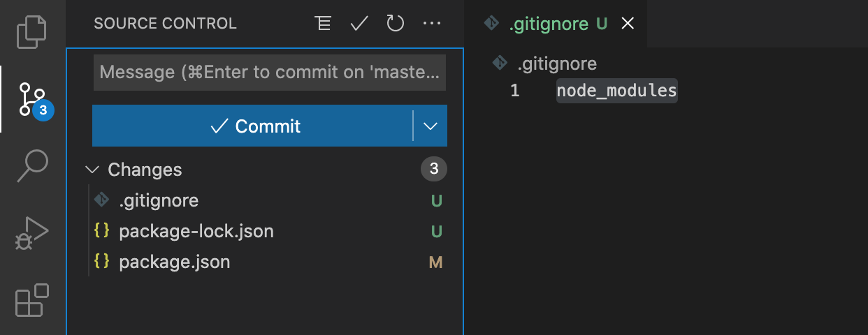This screenshot has height=335, width=868.
Task: Open the Extensions view icon
Action: [x=32, y=300]
